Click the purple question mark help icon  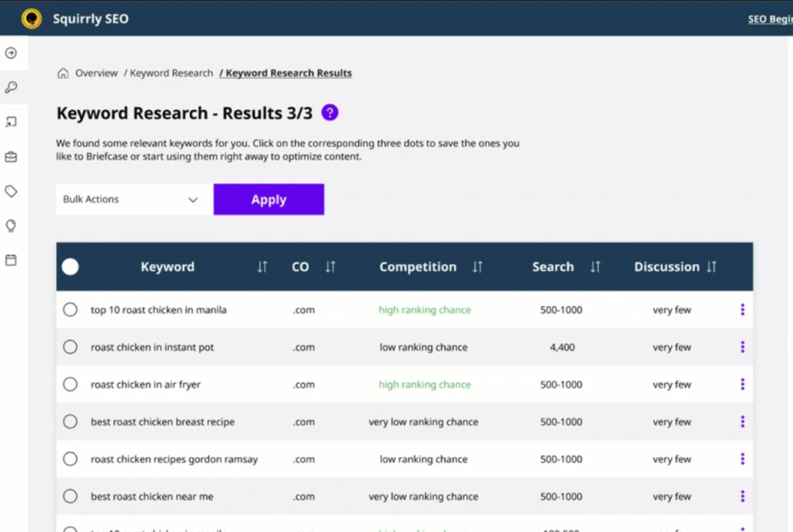click(x=330, y=112)
